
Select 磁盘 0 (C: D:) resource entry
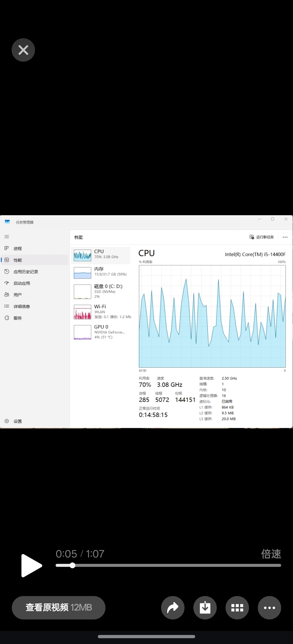click(101, 291)
